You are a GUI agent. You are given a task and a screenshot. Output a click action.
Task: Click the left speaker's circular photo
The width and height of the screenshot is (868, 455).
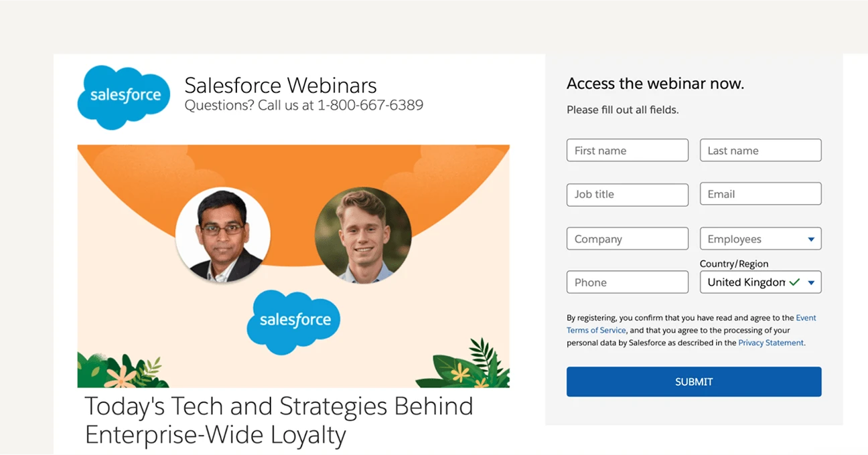222,234
